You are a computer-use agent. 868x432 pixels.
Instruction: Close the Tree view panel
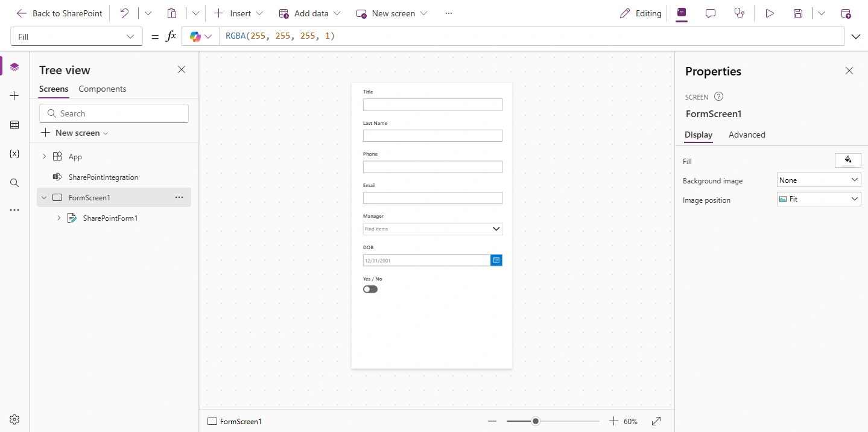tap(182, 70)
